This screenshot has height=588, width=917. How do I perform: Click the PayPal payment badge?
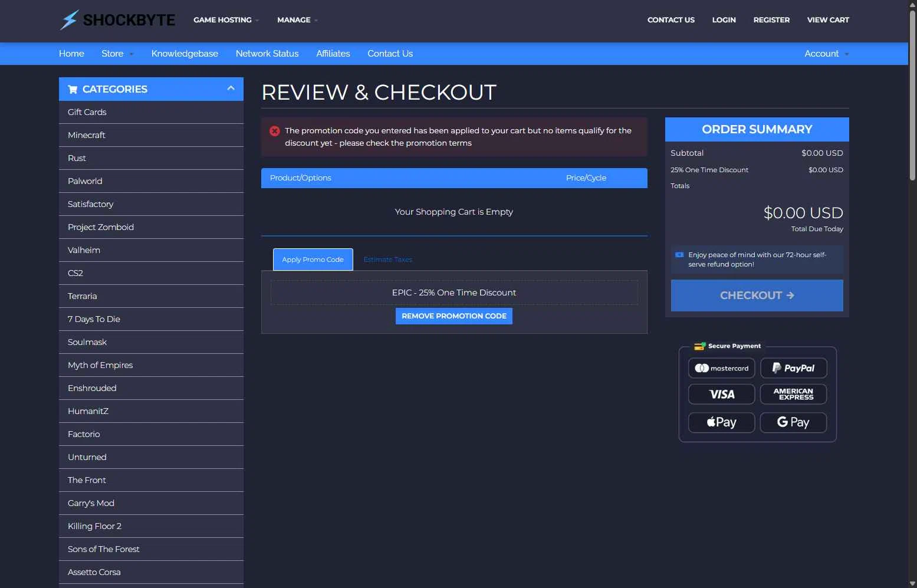coord(793,368)
